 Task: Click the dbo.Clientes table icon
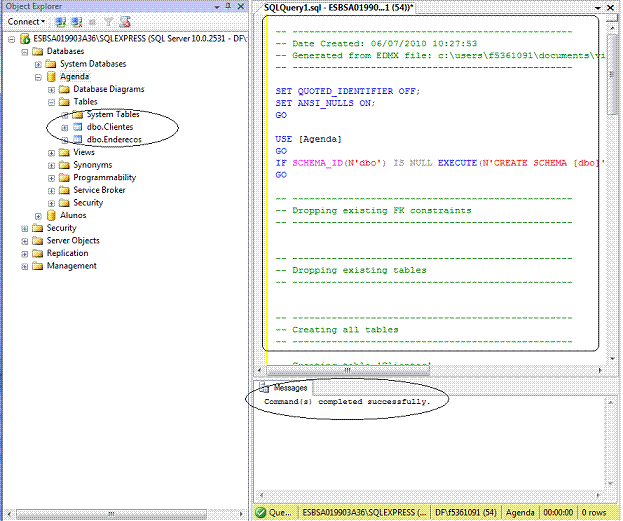pyautogui.click(x=78, y=127)
